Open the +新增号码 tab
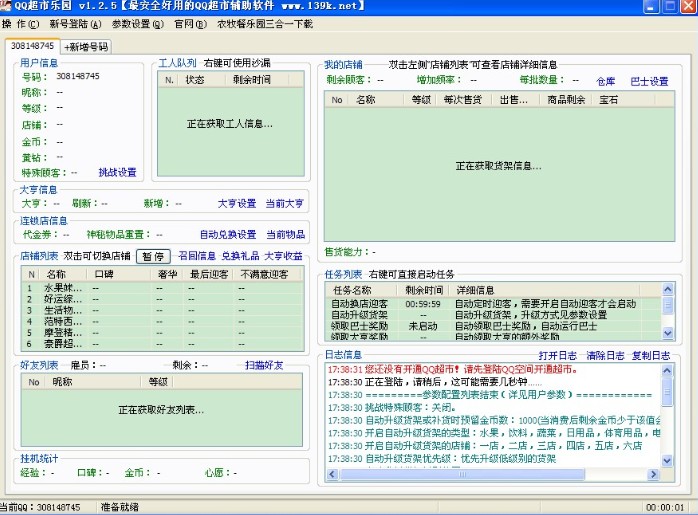The image size is (698, 515). (x=86, y=47)
